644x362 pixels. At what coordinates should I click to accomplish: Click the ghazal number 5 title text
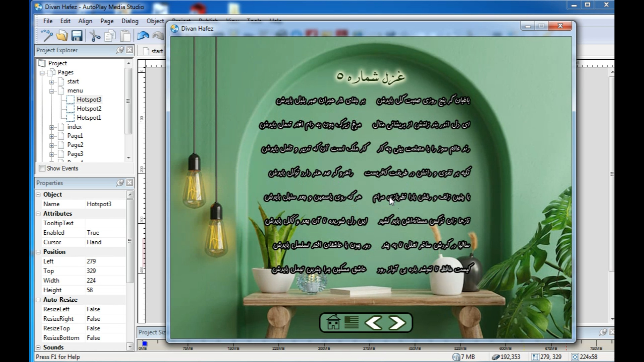click(x=371, y=77)
